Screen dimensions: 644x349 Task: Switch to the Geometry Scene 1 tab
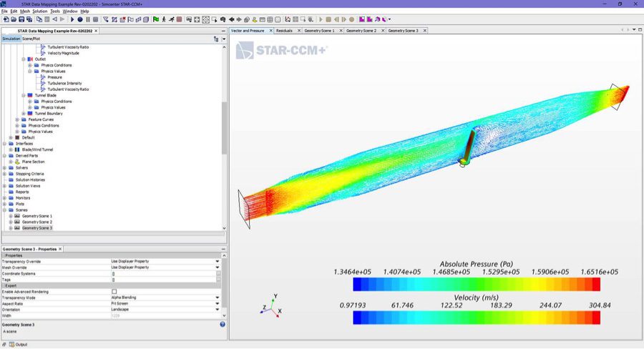click(x=319, y=31)
